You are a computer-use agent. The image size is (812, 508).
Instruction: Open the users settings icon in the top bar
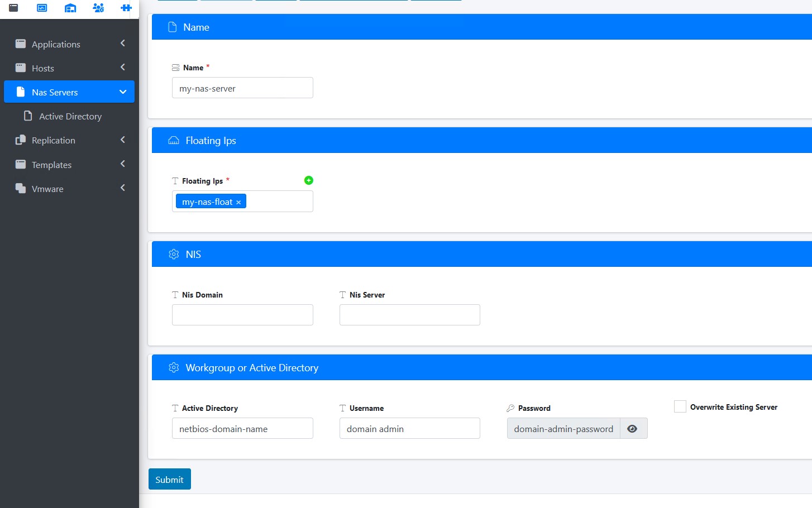coord(98,8)
